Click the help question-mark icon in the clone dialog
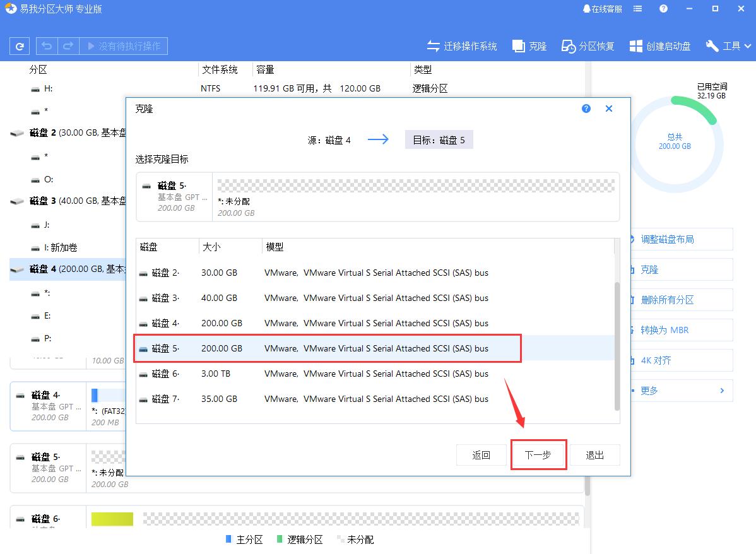Image resolution: width=756 pixels, height=554 pixels. 586,108
